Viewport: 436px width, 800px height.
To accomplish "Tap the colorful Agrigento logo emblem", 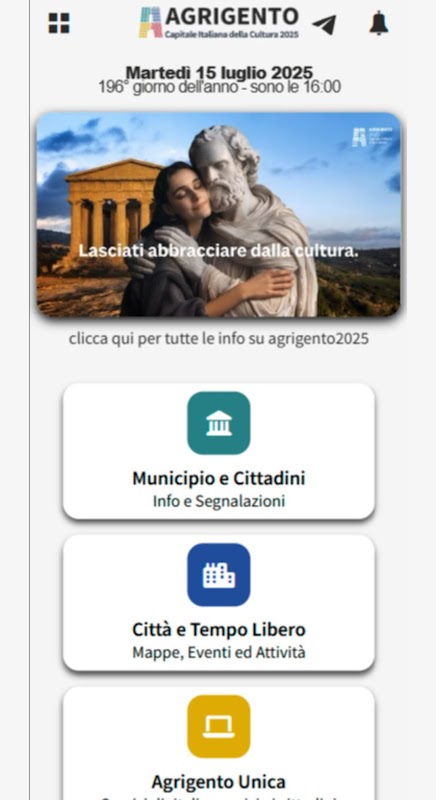I will pos(150,22).
